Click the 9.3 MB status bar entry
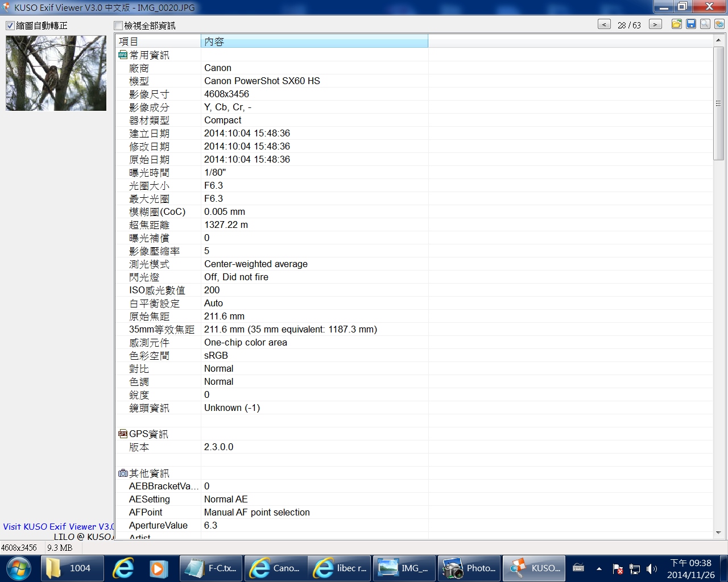 [60, 548]
